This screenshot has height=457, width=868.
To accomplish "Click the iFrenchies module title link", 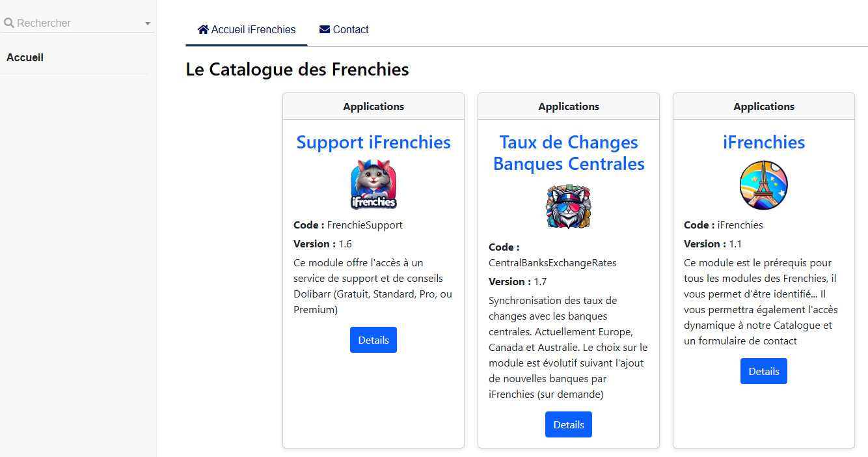I will [764, 142].
